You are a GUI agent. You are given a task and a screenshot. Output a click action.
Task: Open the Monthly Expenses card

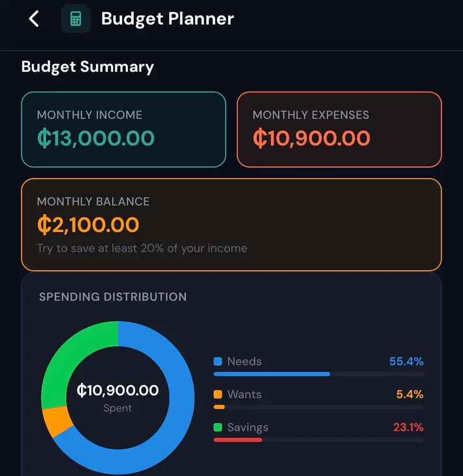click(339, 130)
